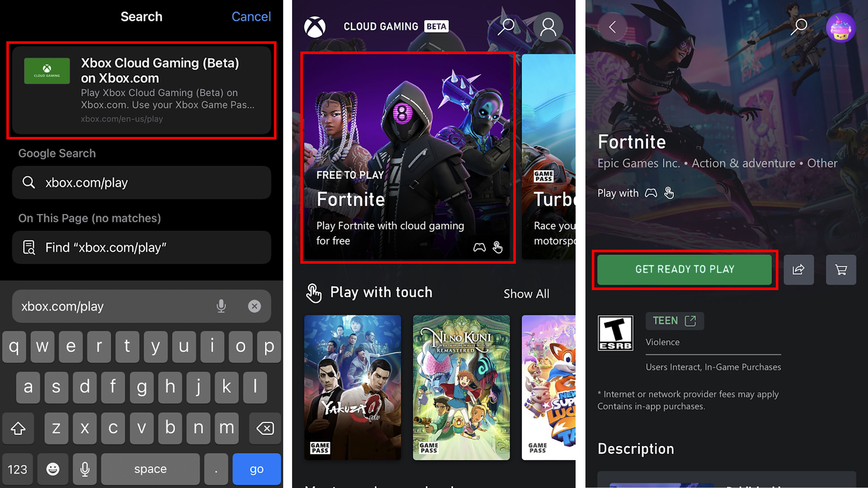Image resolution: width=868 pixels, height=488 pixels.
Task: Open the Xbox Cloud Gaming (Beta) suggestion
Action: 141,90
